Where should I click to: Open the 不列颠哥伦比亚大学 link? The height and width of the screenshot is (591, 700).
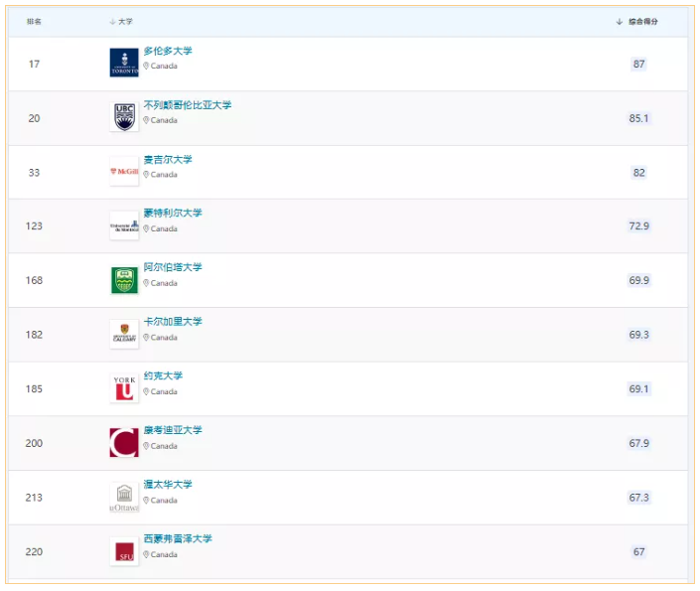pos(188,105)
